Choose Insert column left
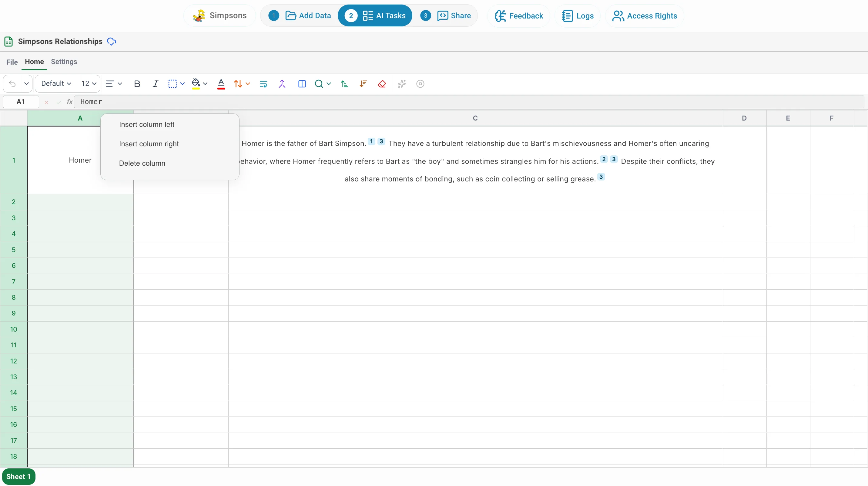868x486 pixels. 170,124
